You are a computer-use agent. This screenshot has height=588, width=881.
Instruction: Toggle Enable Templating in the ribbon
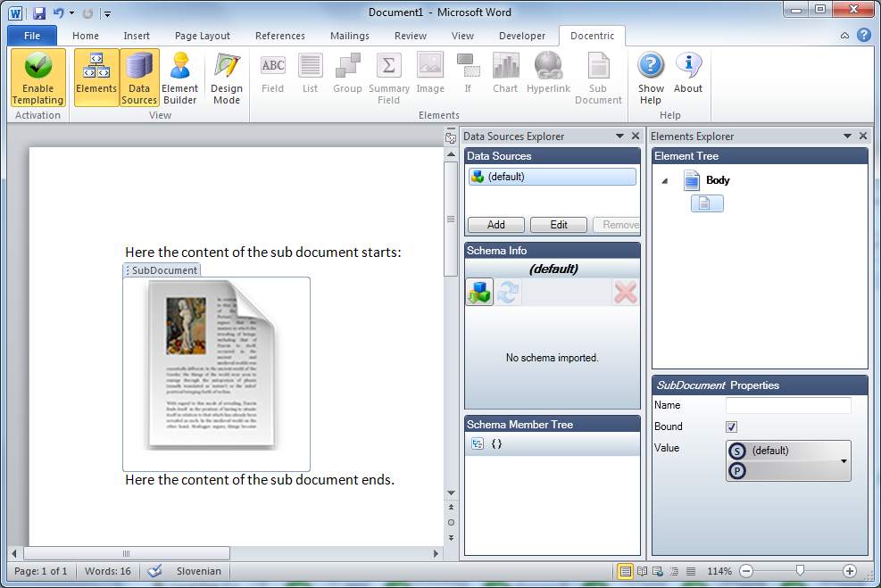pyautogui.click(x=37, y=78)
